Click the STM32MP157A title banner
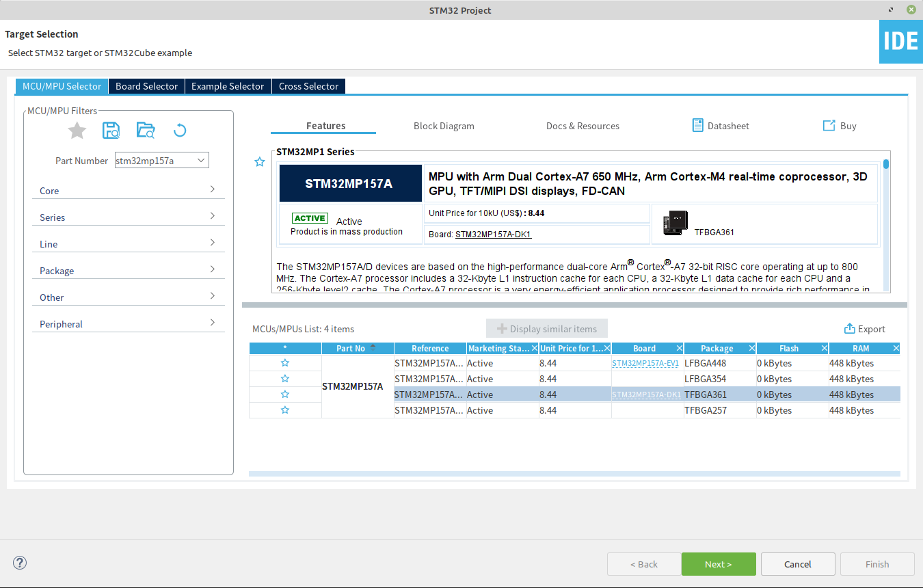Viewport: 923px width, 588px height. tap(351, 183)
